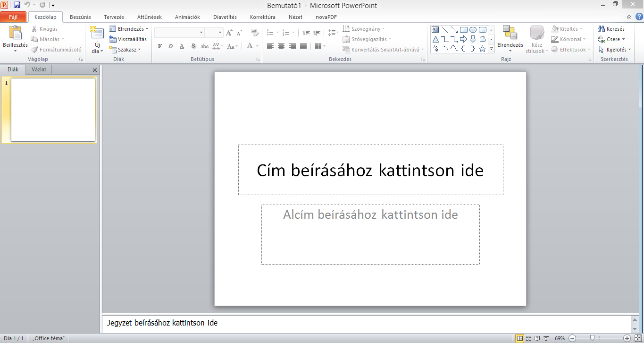Select the five-point star shape

point(482,49)
